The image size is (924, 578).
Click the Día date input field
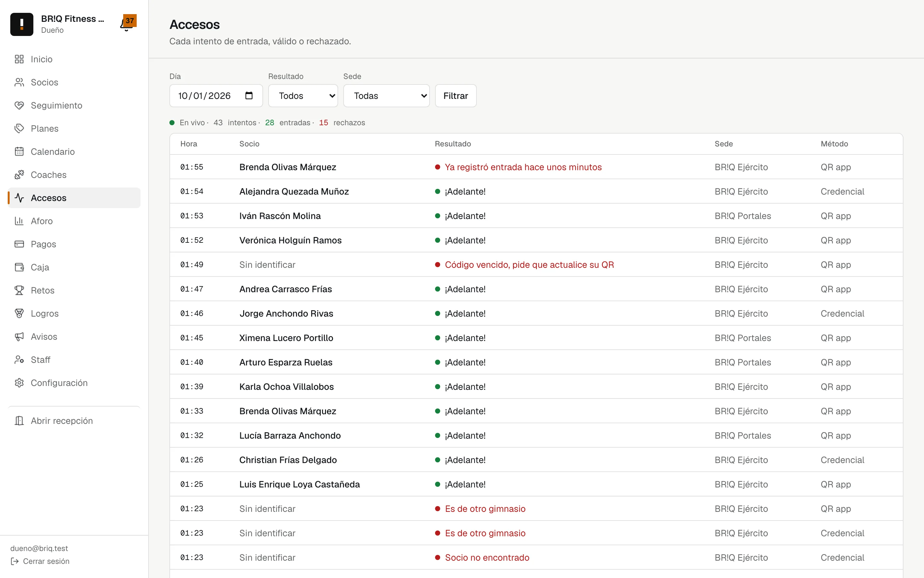(216, 96)
